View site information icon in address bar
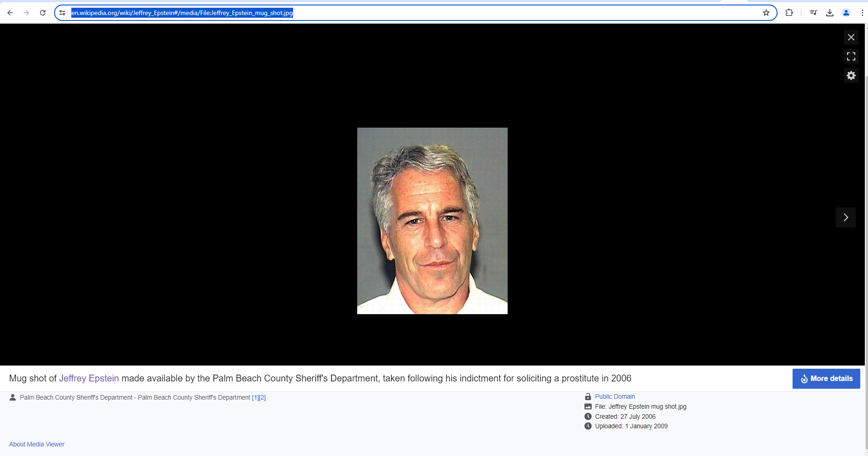Screen dimensions: 868x456 tap(62, 13)
